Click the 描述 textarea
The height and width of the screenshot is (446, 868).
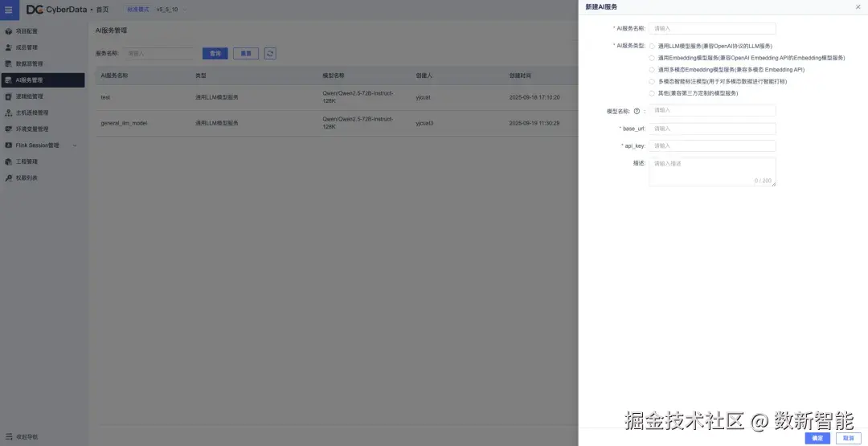[712, 171]
